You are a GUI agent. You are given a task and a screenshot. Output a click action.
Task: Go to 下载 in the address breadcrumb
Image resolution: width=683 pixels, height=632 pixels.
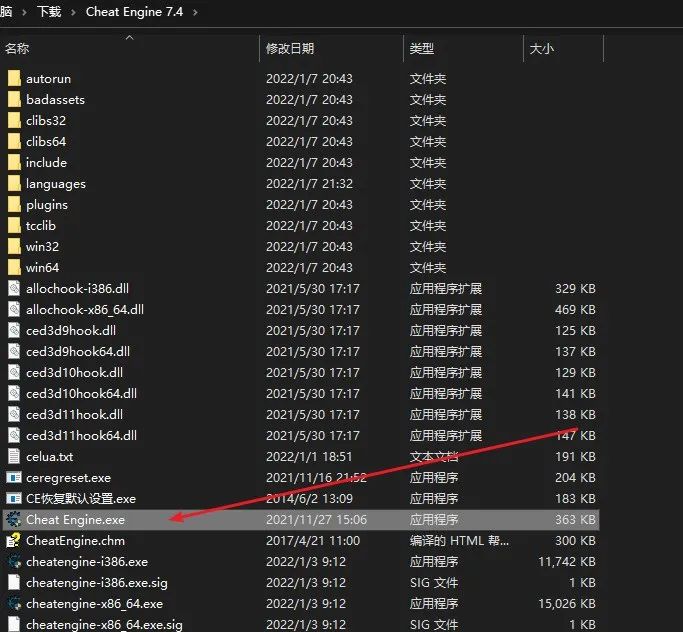(x=49, y=12)
